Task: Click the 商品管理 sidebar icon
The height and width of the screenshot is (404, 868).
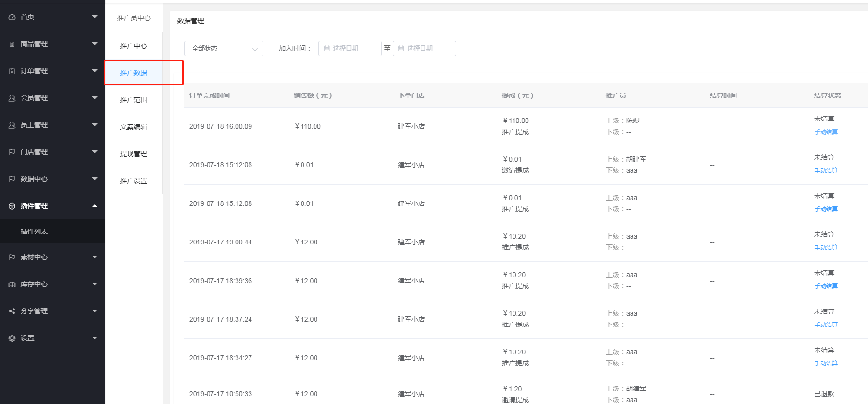Action: (x=12, y=44)
